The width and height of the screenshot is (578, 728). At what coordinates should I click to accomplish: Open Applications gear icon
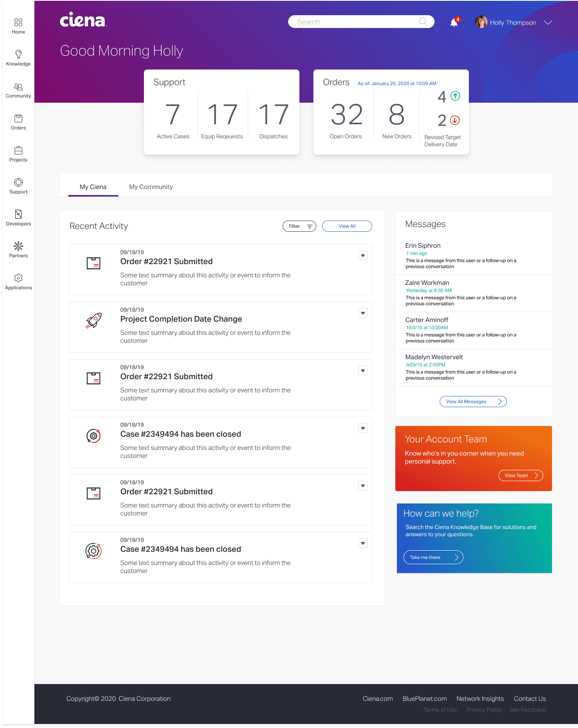coord(18,278)
